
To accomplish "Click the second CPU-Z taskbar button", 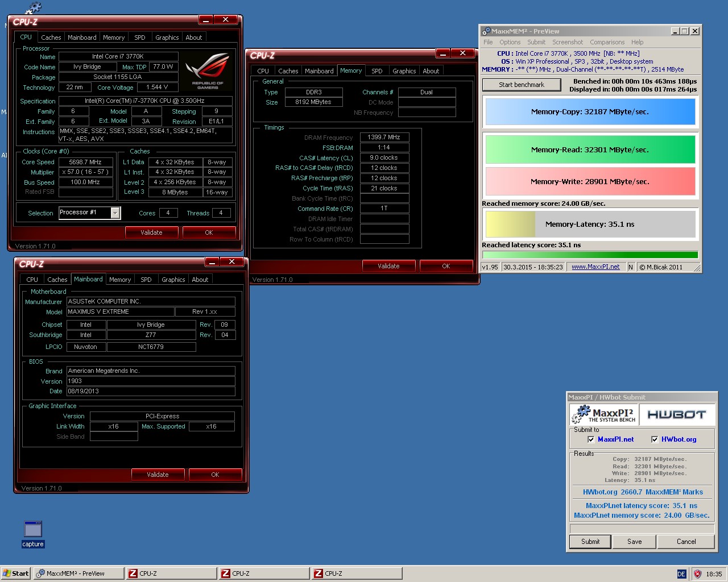I will [x=264, y=573].
